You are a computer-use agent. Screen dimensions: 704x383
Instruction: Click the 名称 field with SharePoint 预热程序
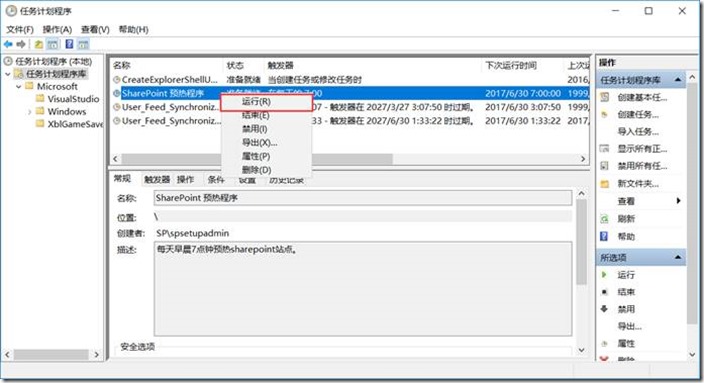coord(363,198)
